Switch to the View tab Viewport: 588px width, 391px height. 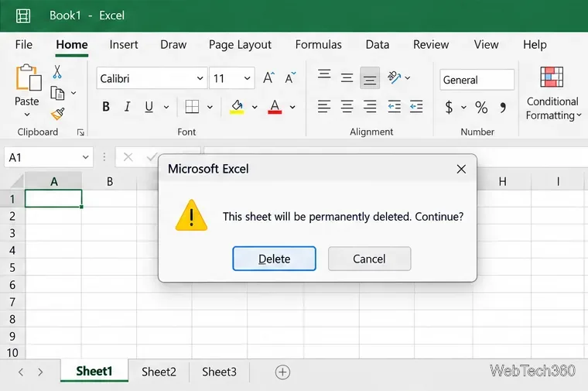486,45
